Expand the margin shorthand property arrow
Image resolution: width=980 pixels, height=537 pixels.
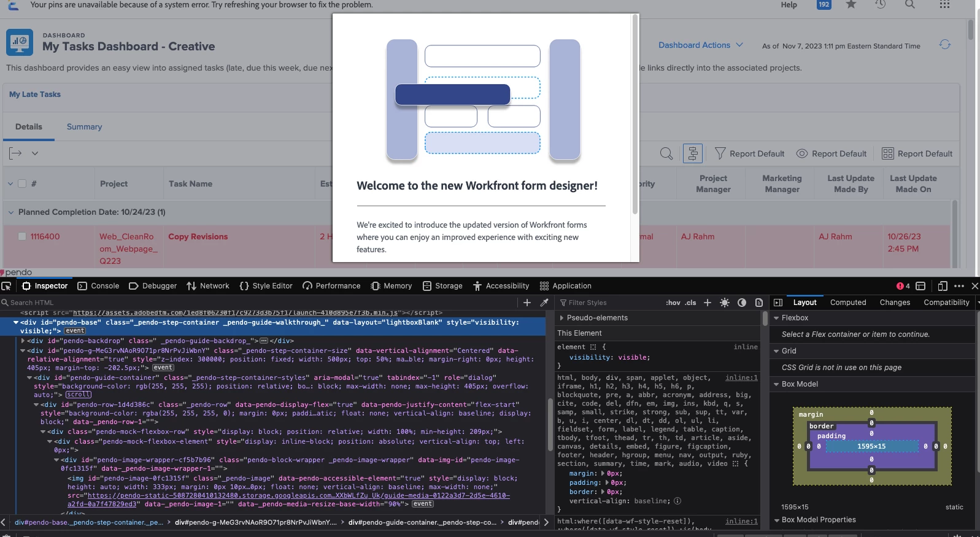click(x=603, y=473)
